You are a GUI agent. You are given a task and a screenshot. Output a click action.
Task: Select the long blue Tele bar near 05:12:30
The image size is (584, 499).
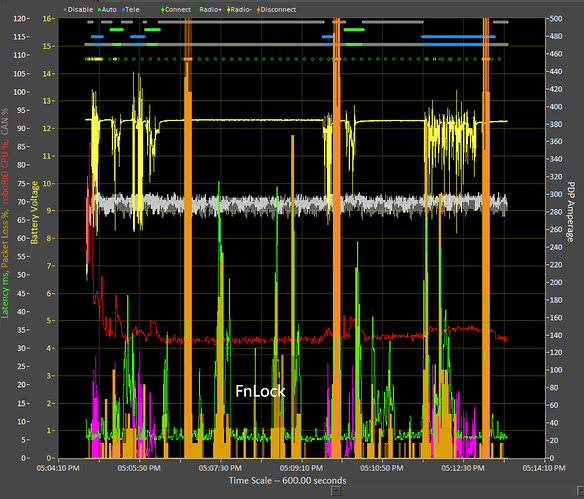[x=458, y=36]
